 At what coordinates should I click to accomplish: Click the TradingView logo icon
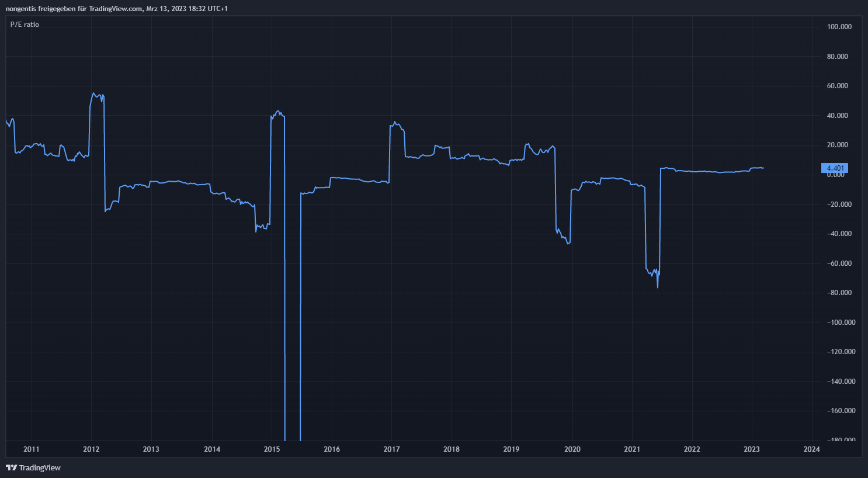coord(11,467)
